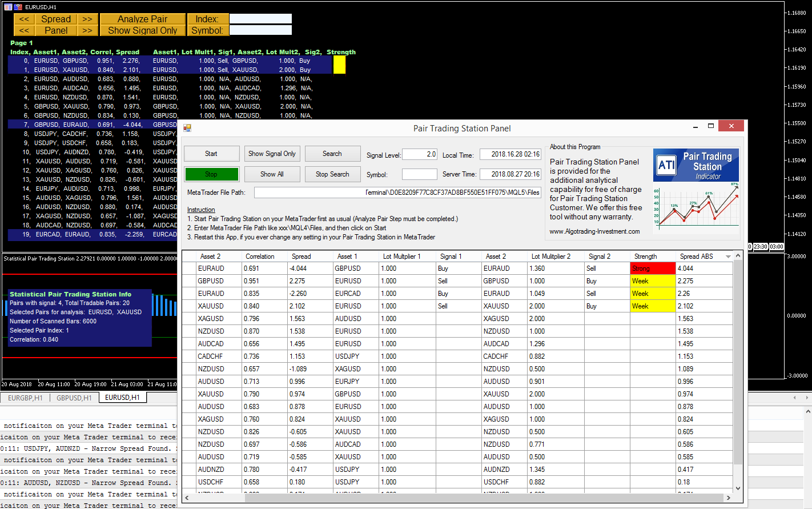Open the www.Algotrading-Investment.com link
Image resolution: width=812 pixels, height=509 pixels.
[594, 231]
